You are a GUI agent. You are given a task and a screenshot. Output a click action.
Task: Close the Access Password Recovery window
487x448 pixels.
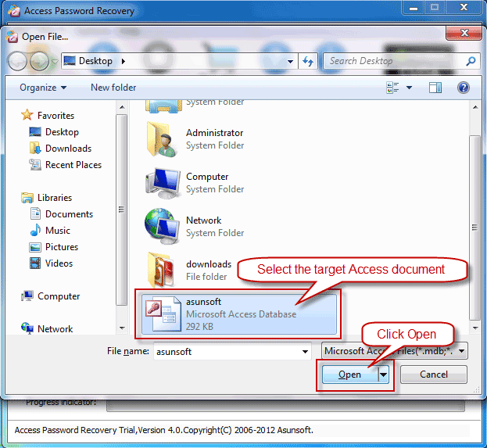tap(464, 8)
